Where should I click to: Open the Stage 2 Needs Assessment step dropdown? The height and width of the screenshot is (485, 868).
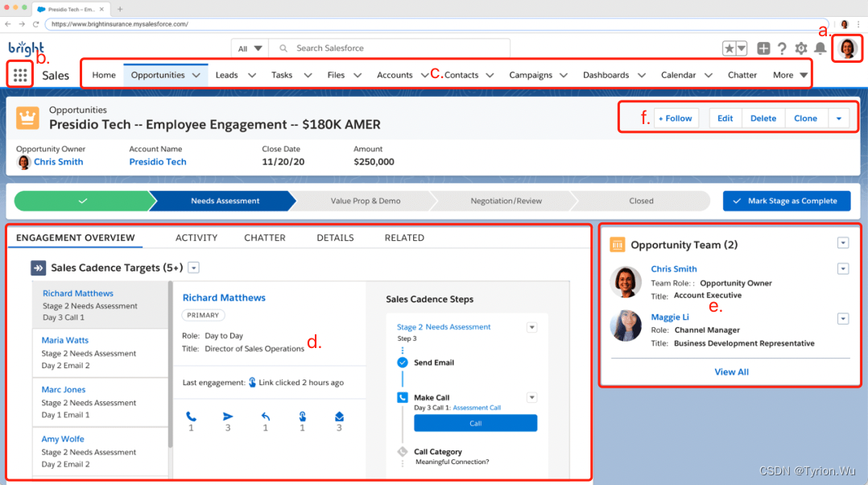[x=532, y=327]
